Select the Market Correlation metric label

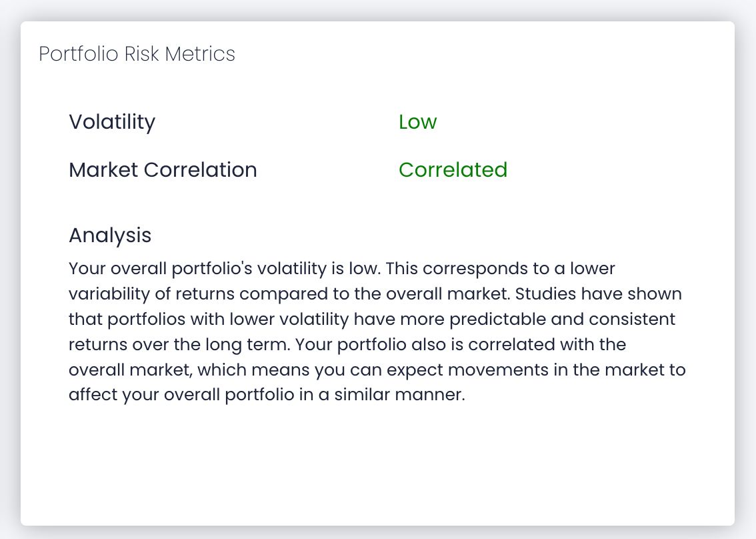[163, 170]
